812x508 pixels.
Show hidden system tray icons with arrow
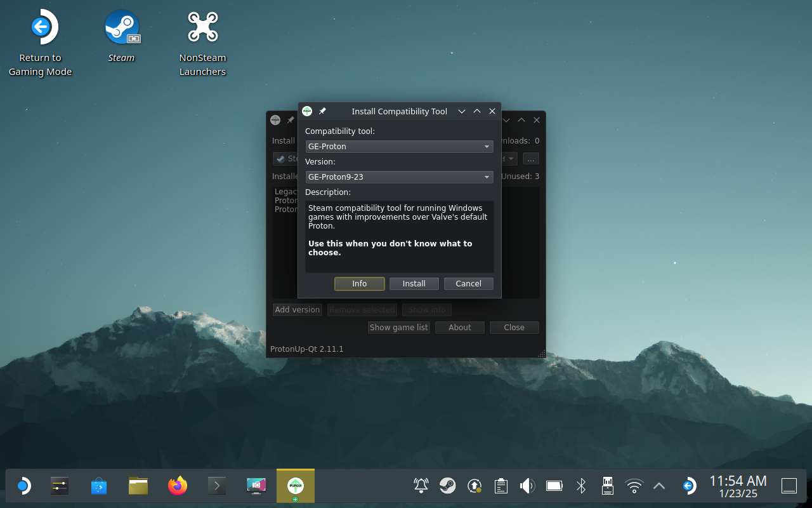click(659, 486)
